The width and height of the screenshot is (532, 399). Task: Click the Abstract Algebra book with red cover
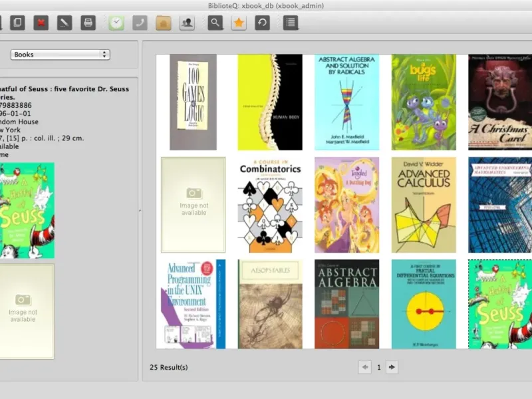tap(346, 304)
